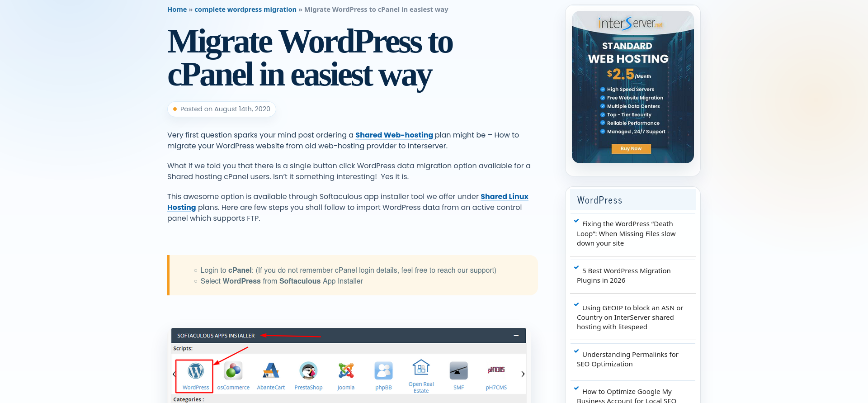This screenshot has width=868, height=403.
Task: Open the InterServer Standard Web Hosting banner
Action: (x=632, y=87)
